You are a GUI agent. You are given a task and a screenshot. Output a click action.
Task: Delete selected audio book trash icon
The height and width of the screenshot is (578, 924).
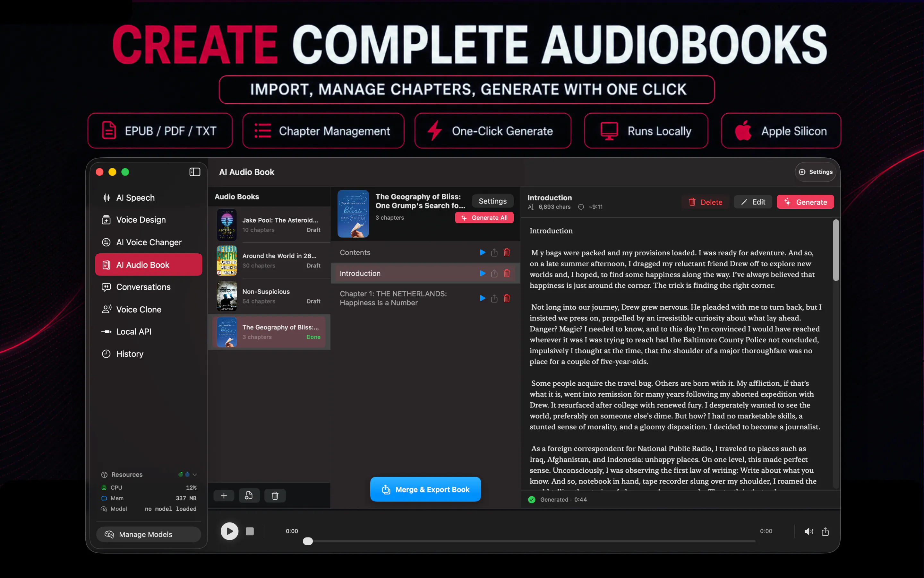275,496
